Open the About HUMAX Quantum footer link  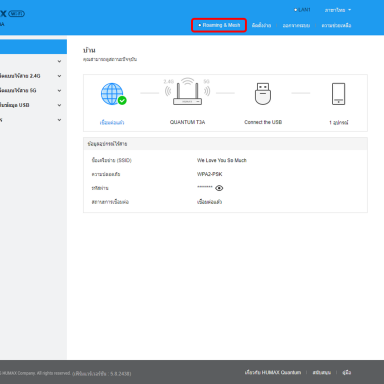273,372
